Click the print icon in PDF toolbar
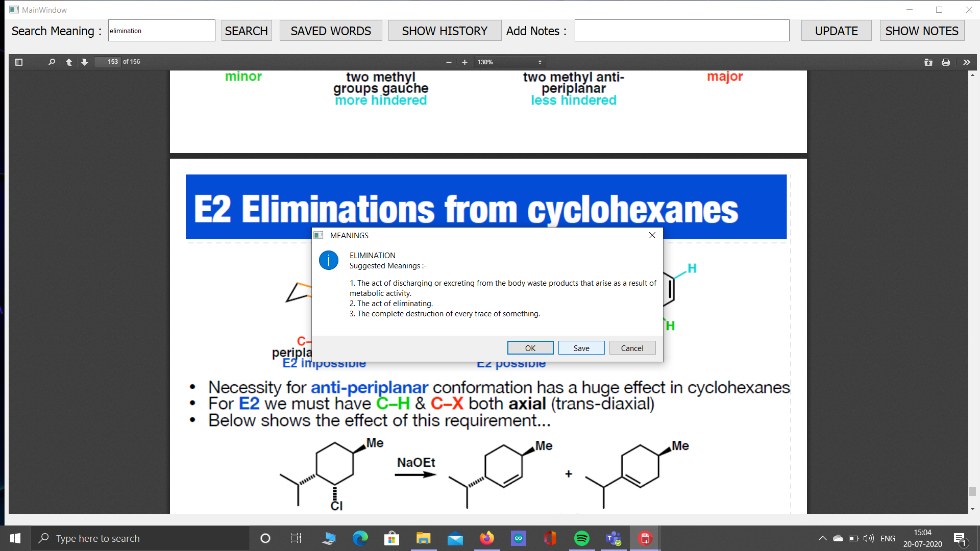Viewport: 980px width, 551px height. tap(946, 62)
